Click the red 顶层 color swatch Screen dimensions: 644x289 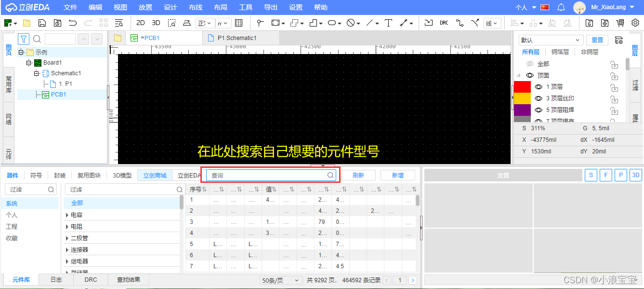pyautogui.click(x=523, y=87)
